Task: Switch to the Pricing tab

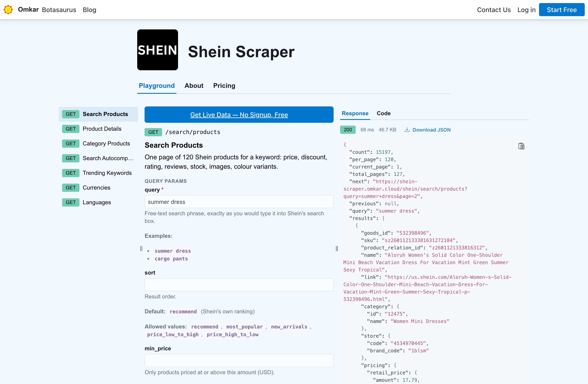Action: (224, 86)
